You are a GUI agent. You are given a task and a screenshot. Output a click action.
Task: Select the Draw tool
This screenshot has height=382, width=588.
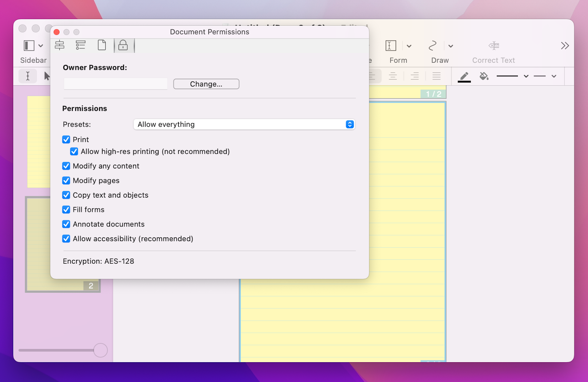[433, 46]
